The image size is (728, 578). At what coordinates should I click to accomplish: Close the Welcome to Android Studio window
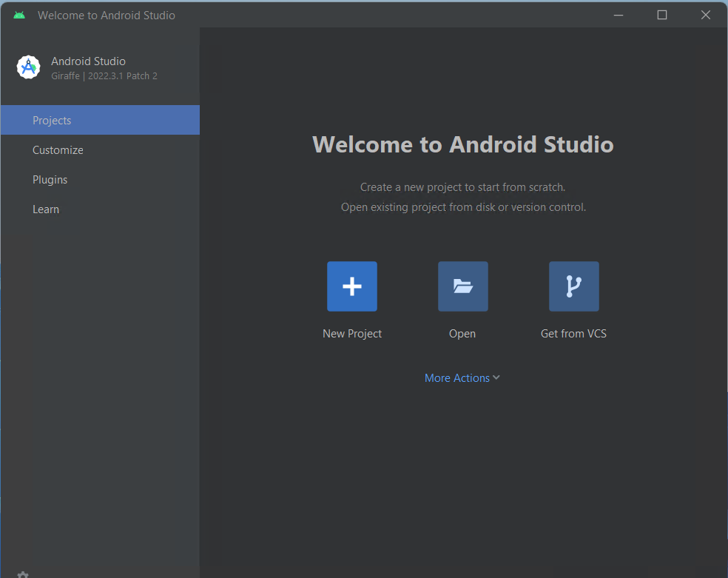[706, 16]
